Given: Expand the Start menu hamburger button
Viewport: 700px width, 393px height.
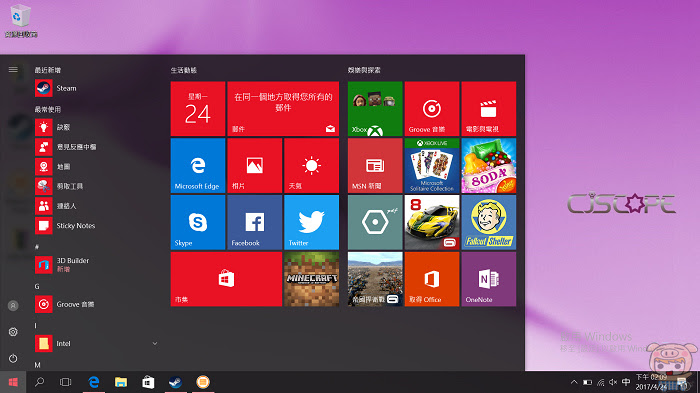Looking at the screenshot, I should [x=13, y=69].
